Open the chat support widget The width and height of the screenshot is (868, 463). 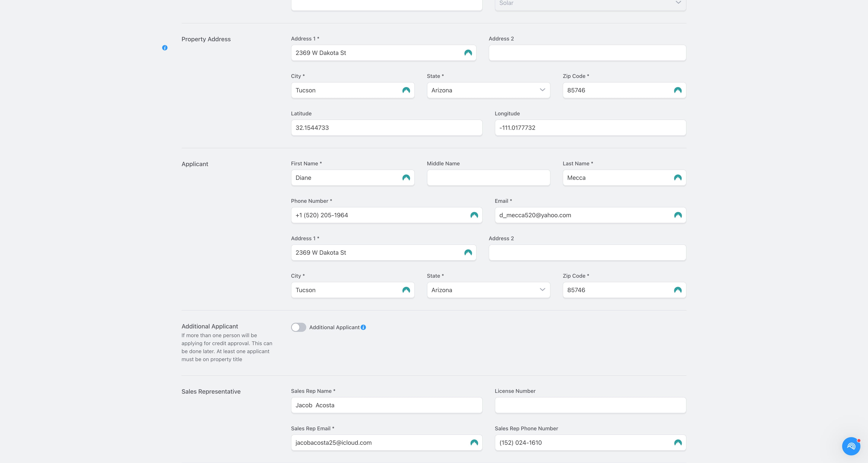click(x=851, y=446)
